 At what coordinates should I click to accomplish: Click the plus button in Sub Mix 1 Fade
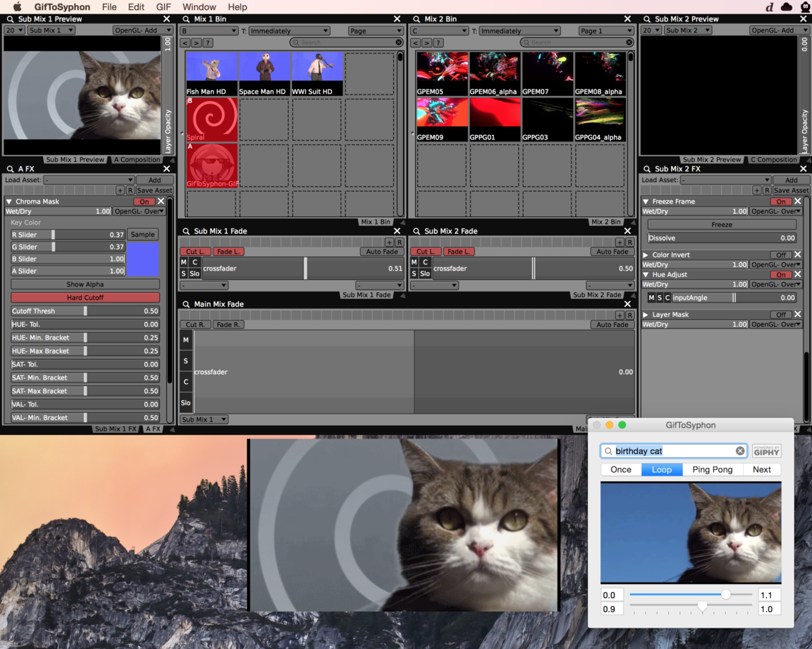click(389, 242)
